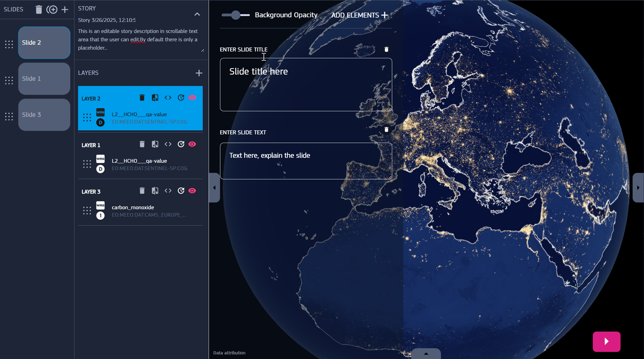This screenshot has width=644, height=359.
Task: Select Slide 1 in the slides list
Action: click(x=44, y=79)
